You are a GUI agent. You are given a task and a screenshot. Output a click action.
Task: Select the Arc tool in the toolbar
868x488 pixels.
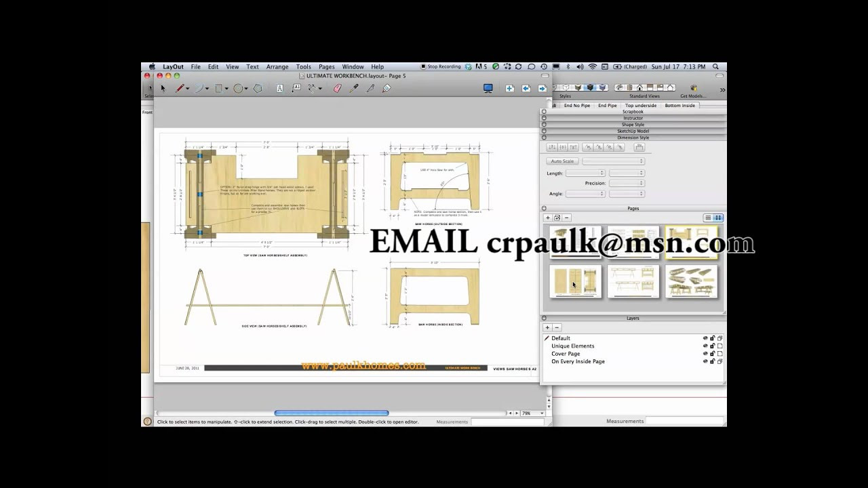coord(199,88)
